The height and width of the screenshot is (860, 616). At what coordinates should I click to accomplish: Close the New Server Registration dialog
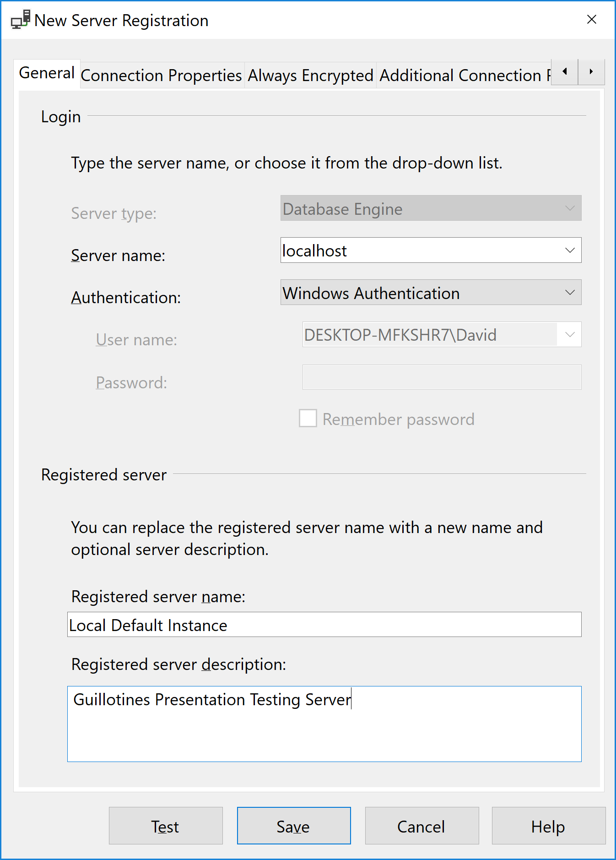(x=591, y=20)
